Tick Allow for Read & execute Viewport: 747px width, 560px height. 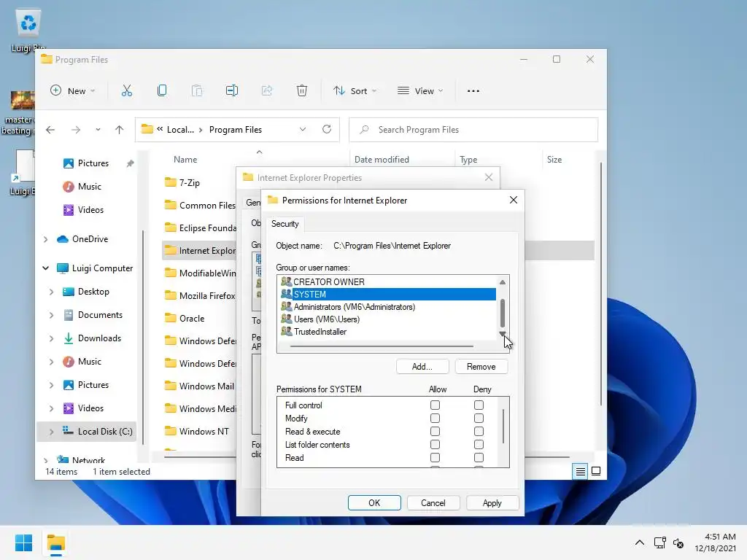click(x=435, y=431)
